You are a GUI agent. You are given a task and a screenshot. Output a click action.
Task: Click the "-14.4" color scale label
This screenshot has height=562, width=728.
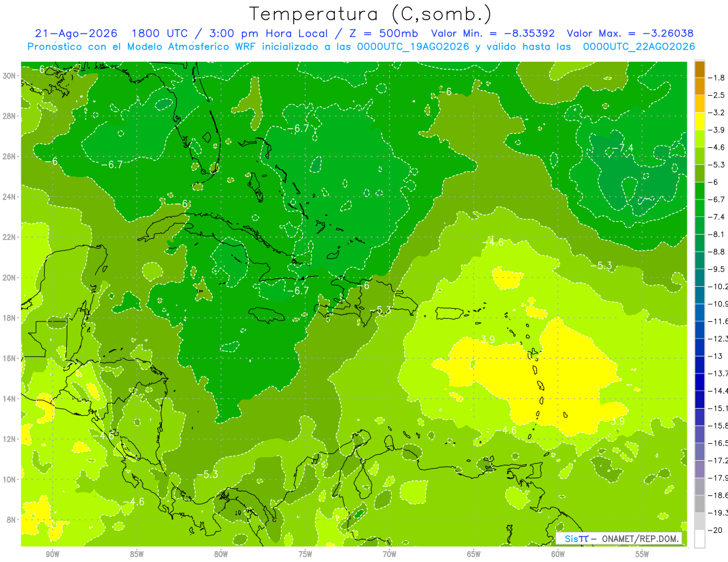(718, 390)
